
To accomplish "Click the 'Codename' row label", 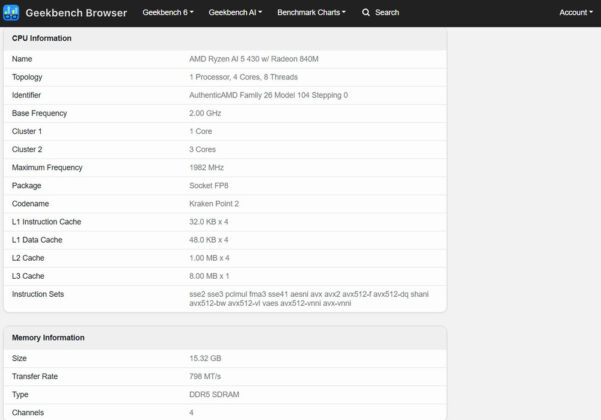I will point(30,203).
